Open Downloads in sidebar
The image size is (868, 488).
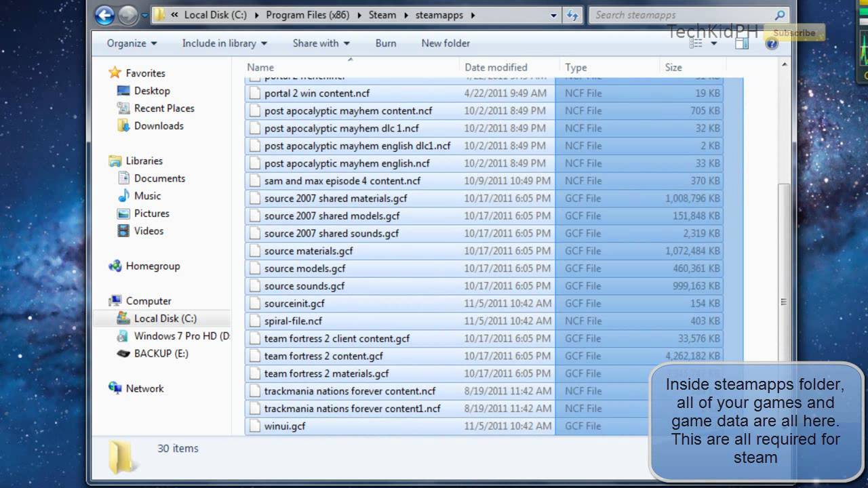pyautogui.click(x=159, y=126)
